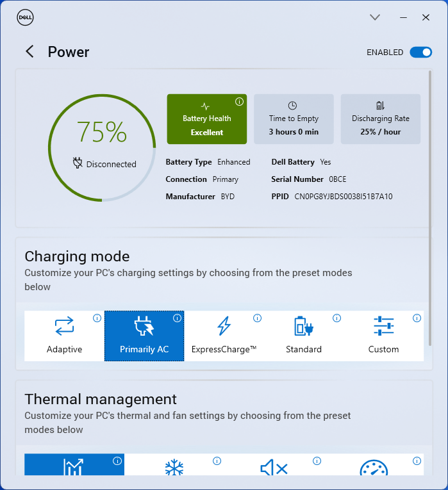The image size is (448, 490).
Task: Select the Custom charging mode
Action: click(384, 336)
